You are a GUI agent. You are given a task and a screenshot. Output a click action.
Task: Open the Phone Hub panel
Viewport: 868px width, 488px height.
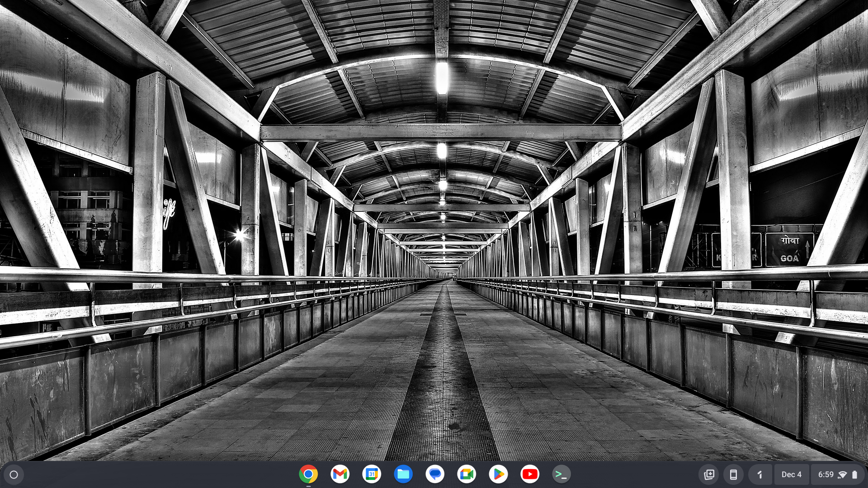tap(733, 474)
